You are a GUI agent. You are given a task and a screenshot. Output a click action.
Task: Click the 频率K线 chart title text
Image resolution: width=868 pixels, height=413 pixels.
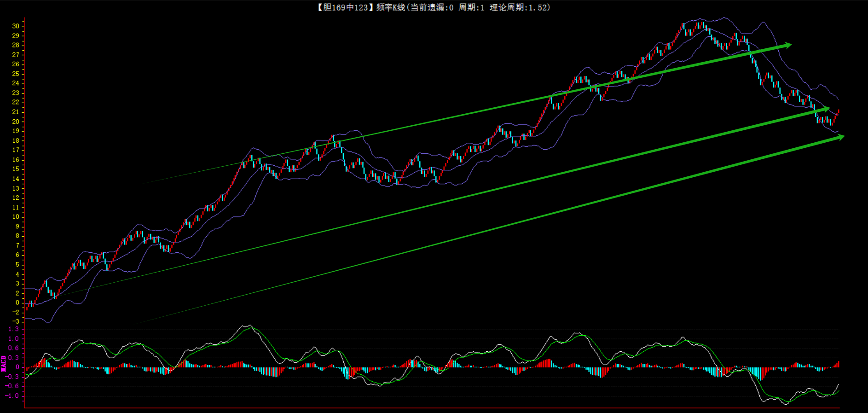[390, 7]
